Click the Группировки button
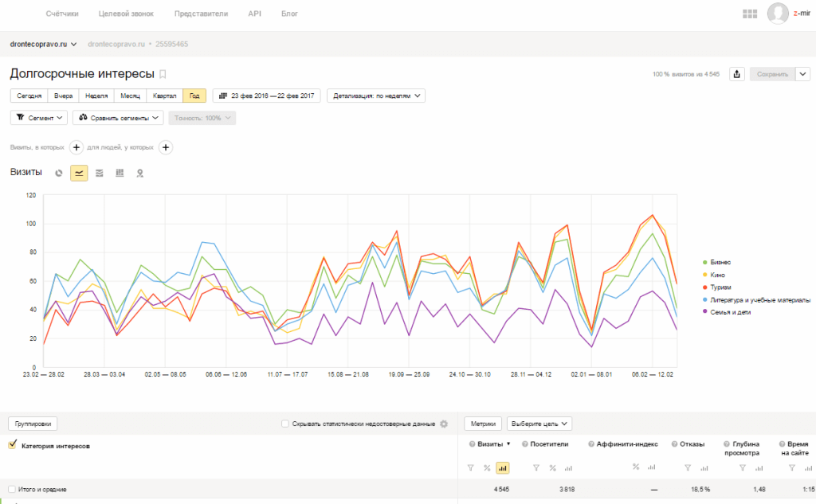Screen dimensions: 816x504 [x=33, y=424]
